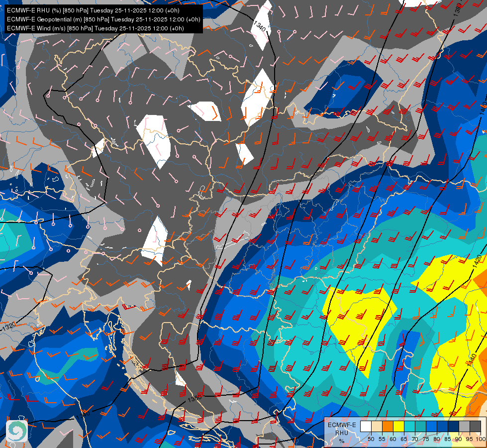Select the dark gray 95-100 legend swatch
487x448 pixels.
476,427
